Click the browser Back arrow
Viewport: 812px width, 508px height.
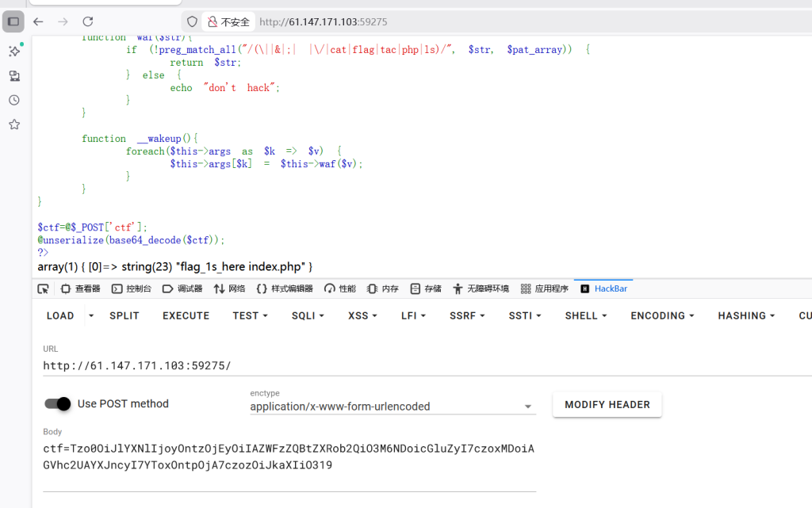click(x=38, y=21)
